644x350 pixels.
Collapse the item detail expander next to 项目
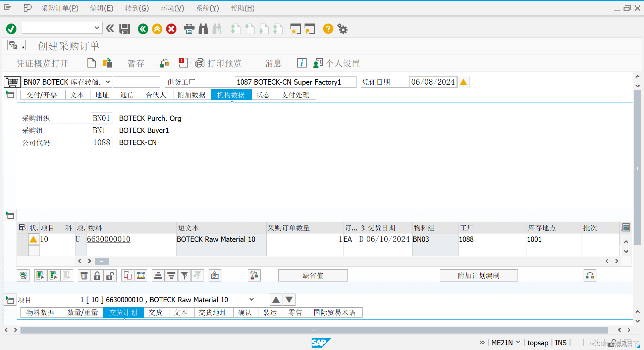tap(10, 300)
